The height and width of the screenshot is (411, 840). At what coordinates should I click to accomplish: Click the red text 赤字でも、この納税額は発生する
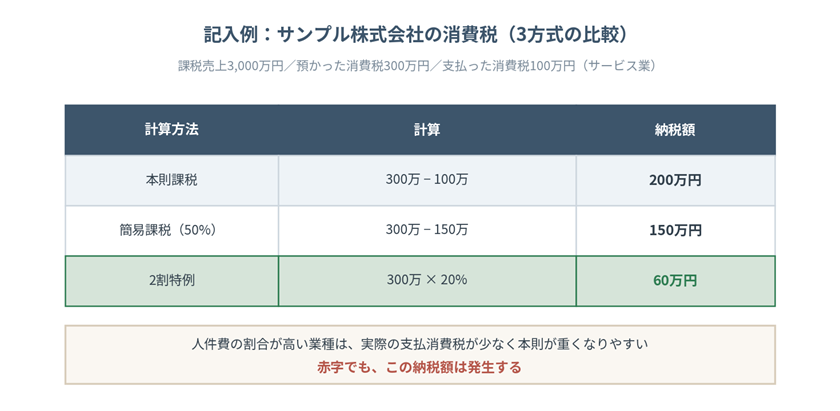[x=419, y=368]
